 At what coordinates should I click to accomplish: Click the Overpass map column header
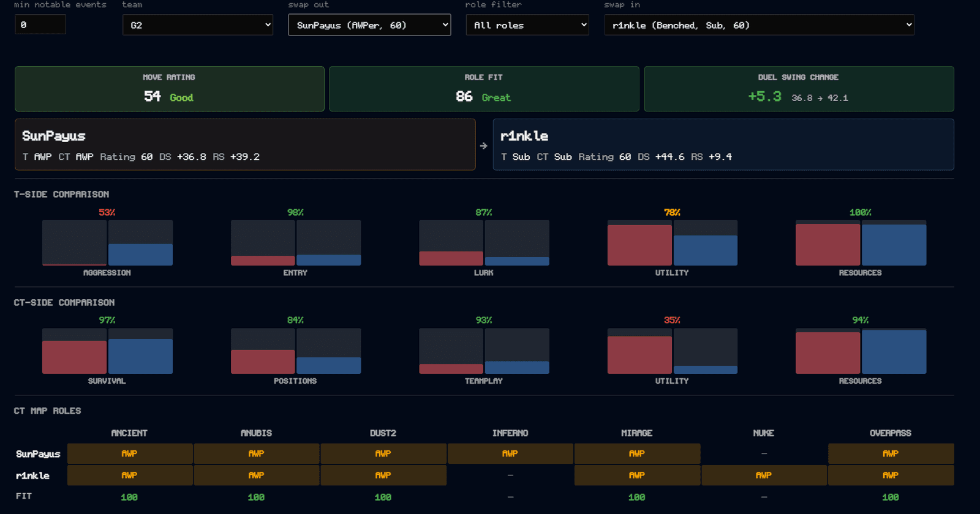click(x=891, y=433)
